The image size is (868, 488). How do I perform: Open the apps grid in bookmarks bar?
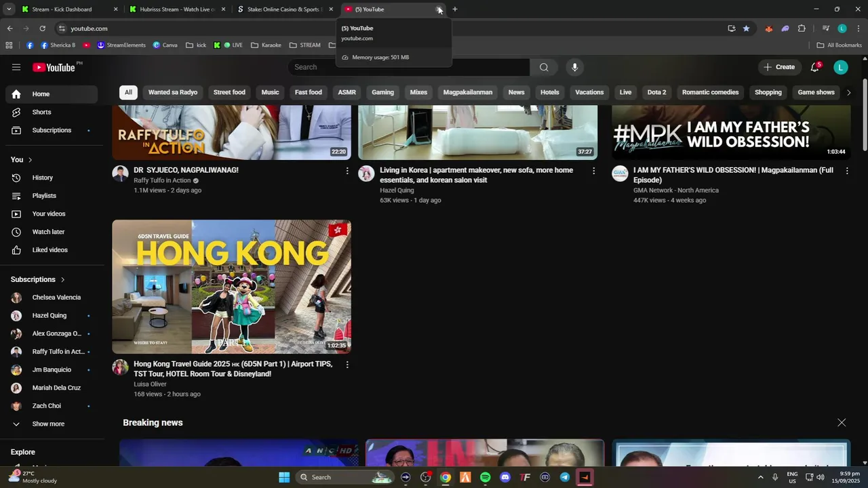pyautogui.click(x=9, y=45)
